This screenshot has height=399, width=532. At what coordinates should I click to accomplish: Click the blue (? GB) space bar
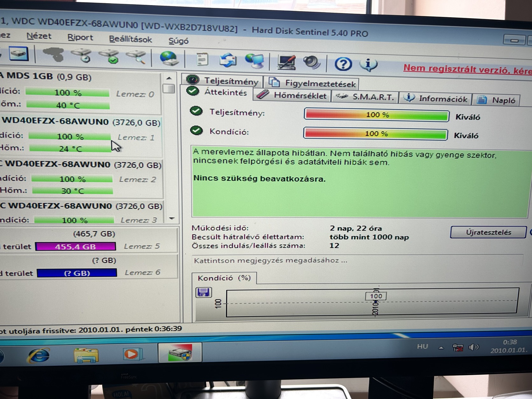[77, 273]
